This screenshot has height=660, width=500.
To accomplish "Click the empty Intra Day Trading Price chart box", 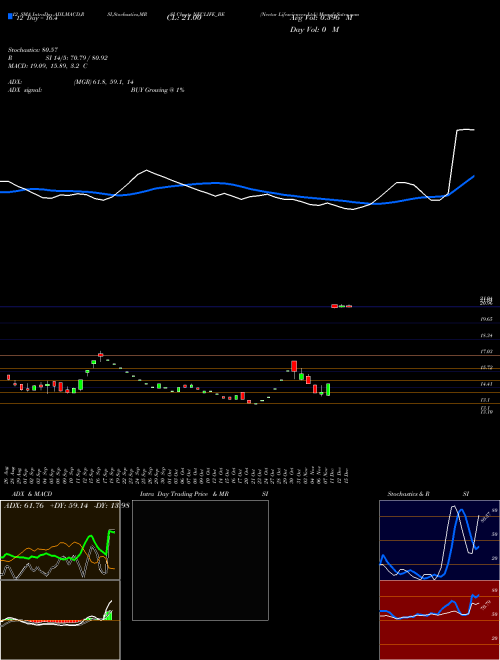I will 200,560.
